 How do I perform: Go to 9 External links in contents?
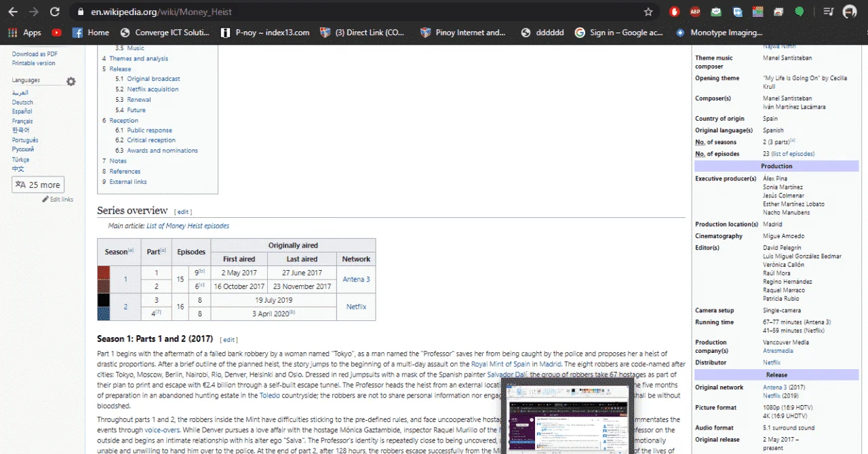click(125, 182)
